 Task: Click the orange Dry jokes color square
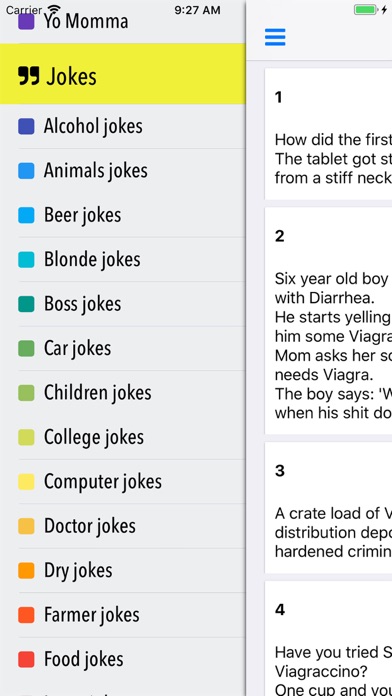coord(26,570)
